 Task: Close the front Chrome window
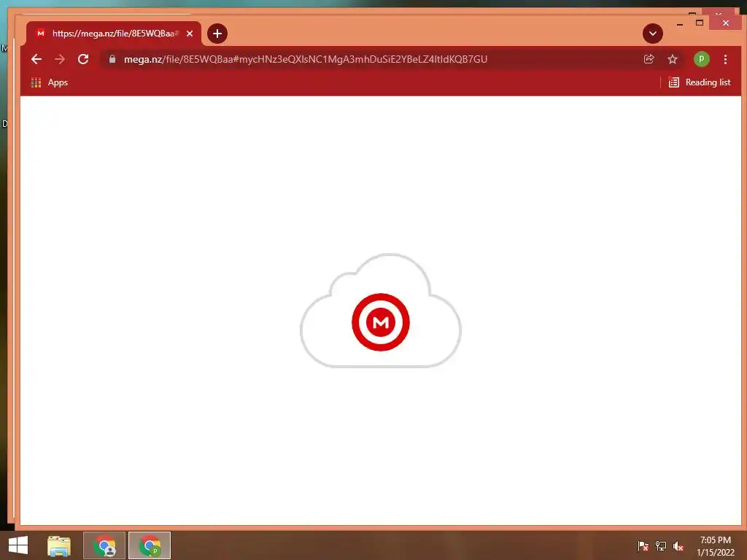point(726,23)
